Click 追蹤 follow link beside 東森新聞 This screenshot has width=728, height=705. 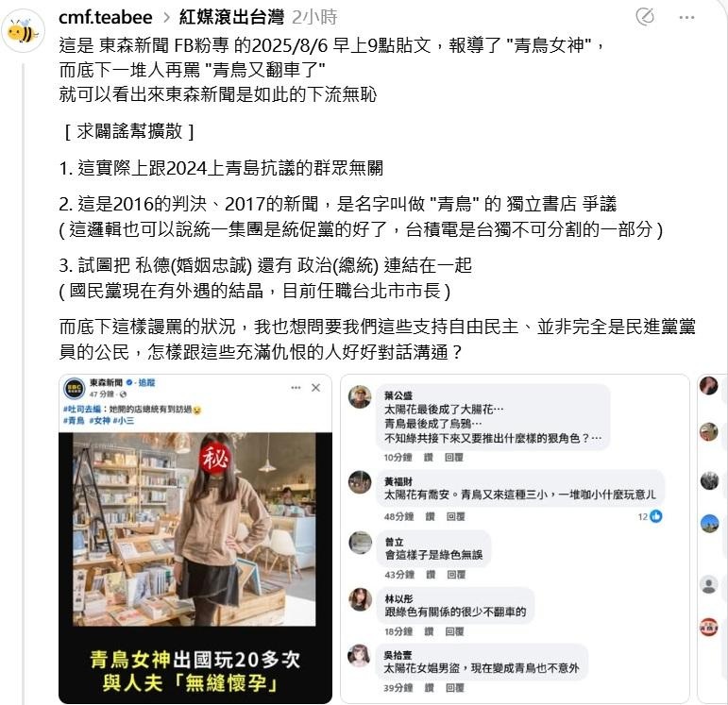[x=146, y=382]
